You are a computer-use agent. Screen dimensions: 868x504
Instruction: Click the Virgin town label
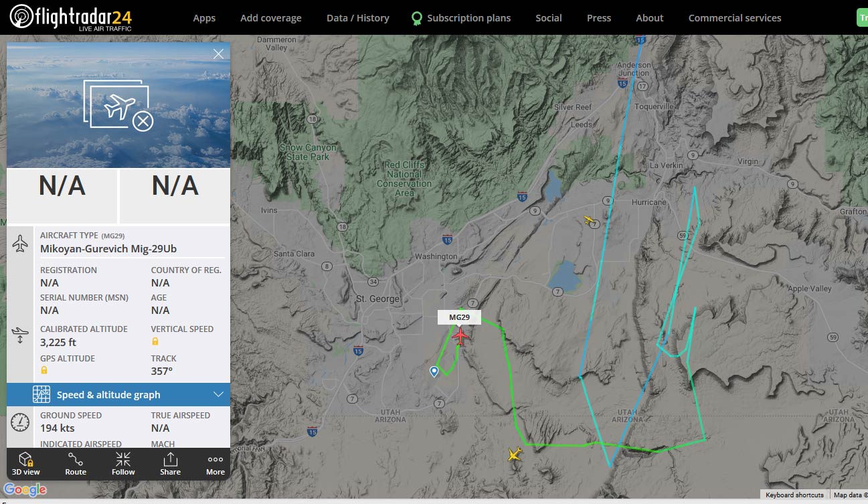[748, 161]
